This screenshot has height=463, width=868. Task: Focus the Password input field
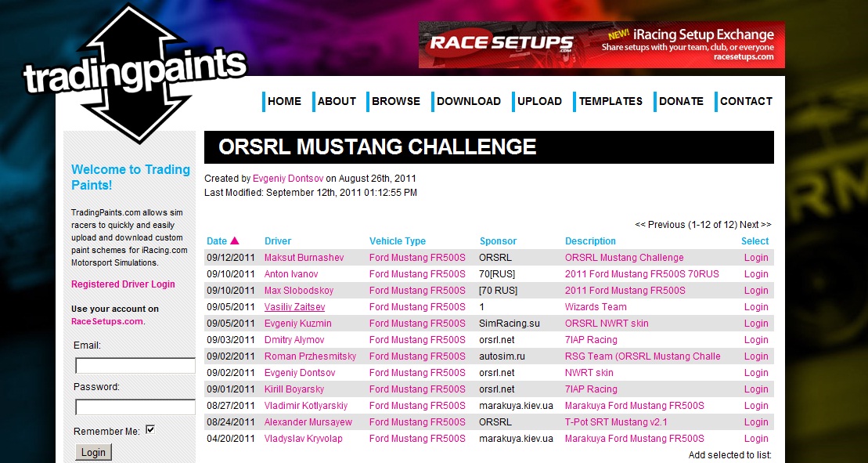[135, 407]
